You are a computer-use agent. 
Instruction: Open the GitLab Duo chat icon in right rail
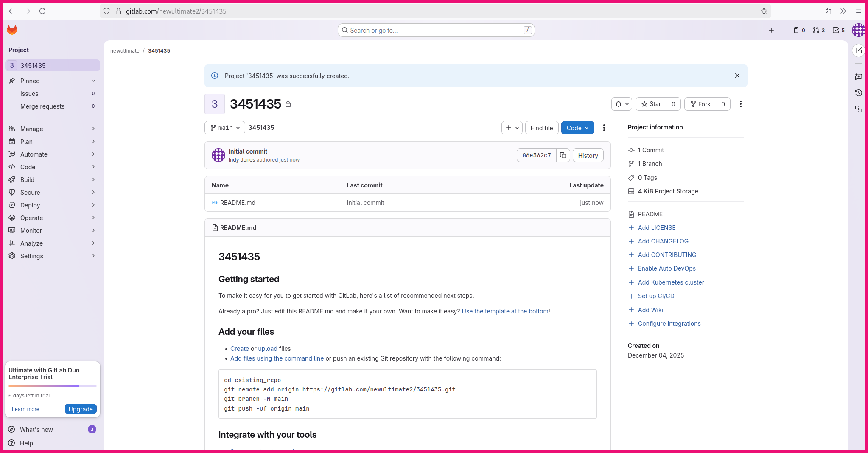tap(859, 77)
